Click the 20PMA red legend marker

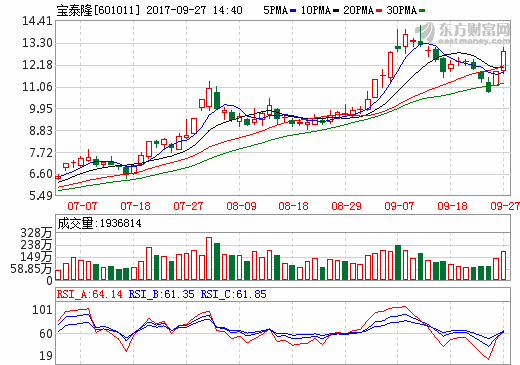[x=379, y=11]
